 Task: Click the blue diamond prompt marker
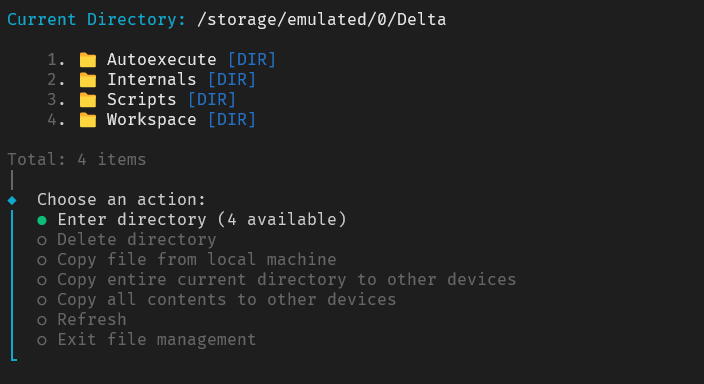[x=12, y=200]
